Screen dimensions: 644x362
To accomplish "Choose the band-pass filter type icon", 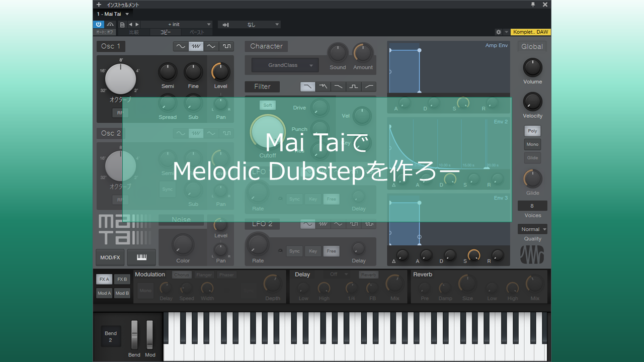I will click(354, 86).
